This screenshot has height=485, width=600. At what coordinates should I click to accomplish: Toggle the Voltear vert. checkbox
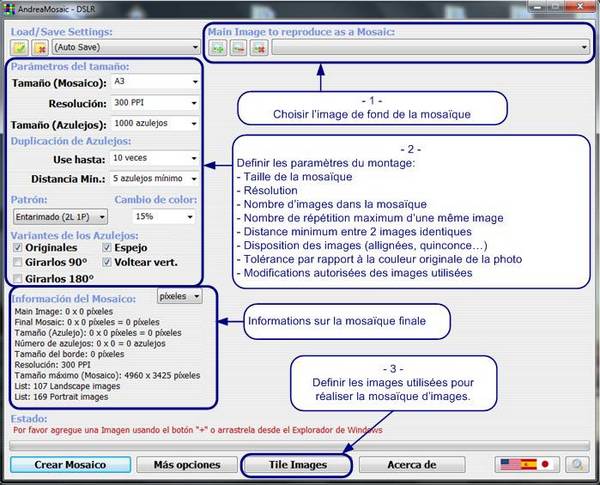[x=107, y=262]
